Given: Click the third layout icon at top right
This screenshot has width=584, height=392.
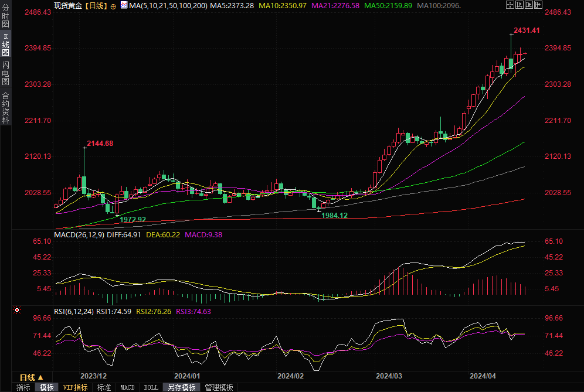Looking at the screenshot, I should pyautogui.click(x=529, y=5).
